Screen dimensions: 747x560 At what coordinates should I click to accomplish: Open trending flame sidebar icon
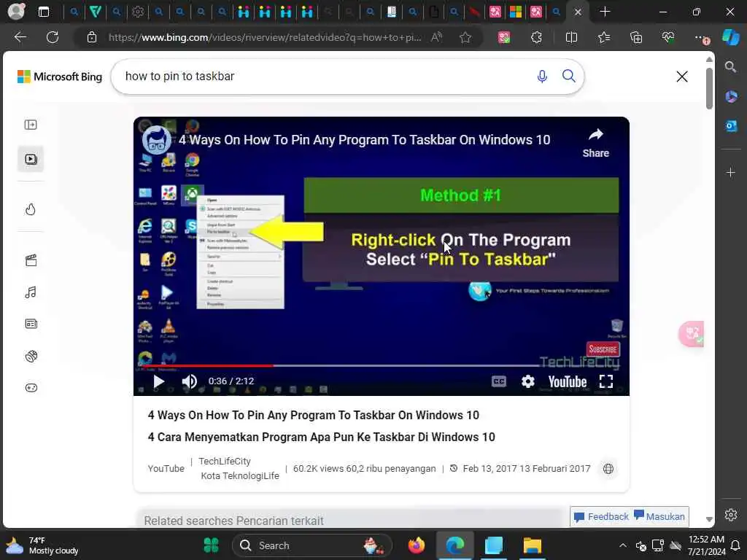(x=31, y=209)
